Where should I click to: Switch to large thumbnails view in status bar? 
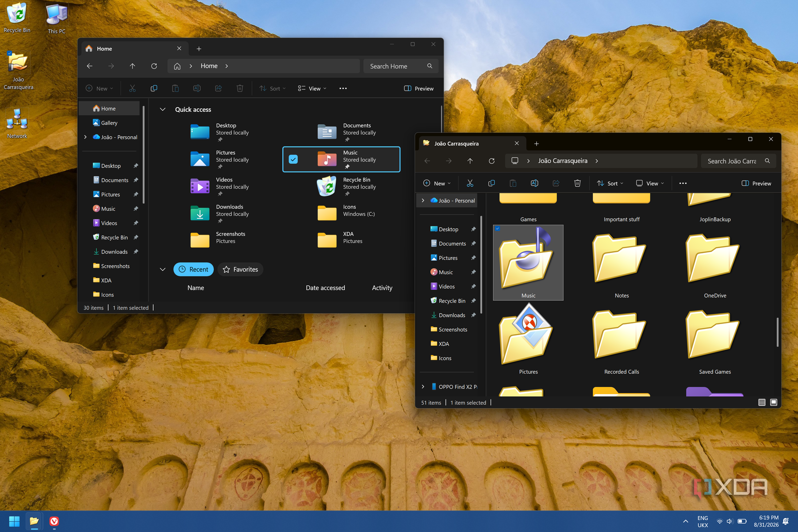(774, 402)
